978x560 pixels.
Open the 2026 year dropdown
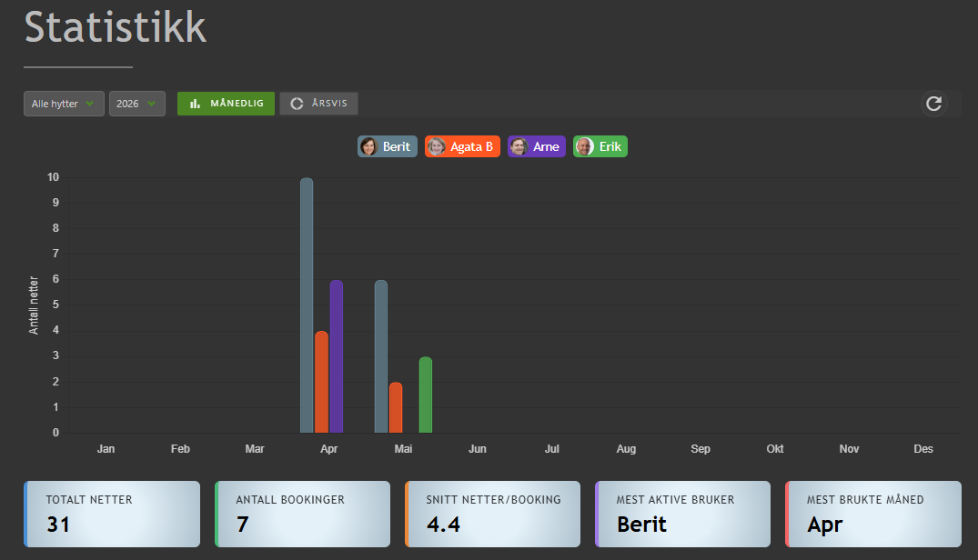pos(137,104)
